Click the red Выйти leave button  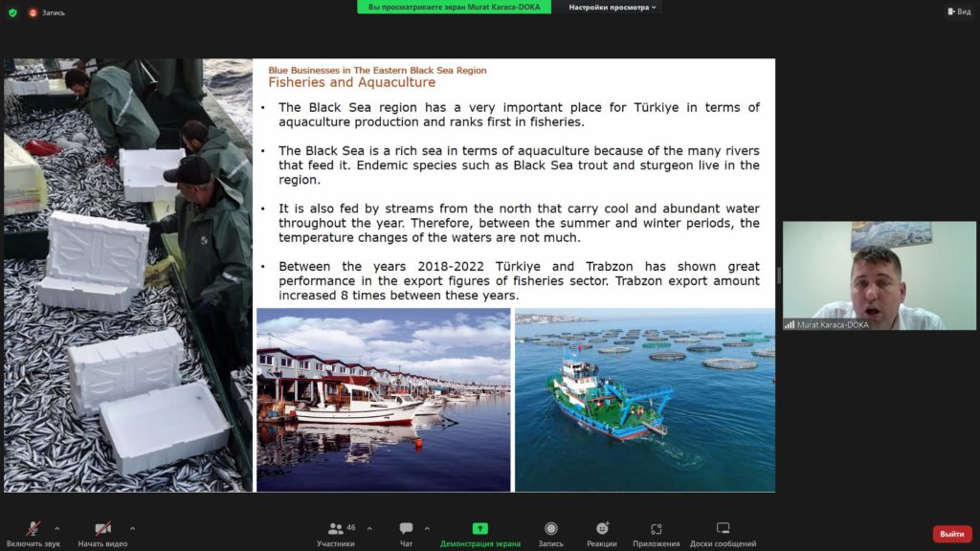[x=951, y=534]
